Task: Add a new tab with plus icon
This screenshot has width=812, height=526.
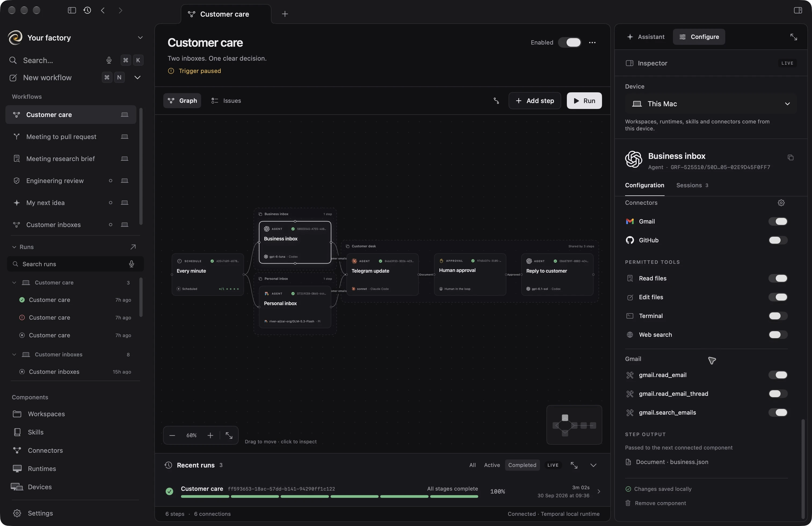Action: click(285, 14)
